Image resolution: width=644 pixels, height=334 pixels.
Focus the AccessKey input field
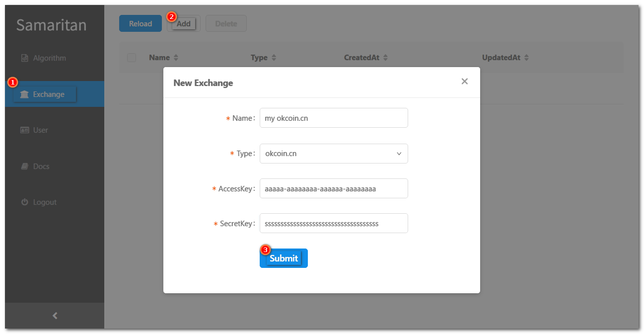click(334, 188)
